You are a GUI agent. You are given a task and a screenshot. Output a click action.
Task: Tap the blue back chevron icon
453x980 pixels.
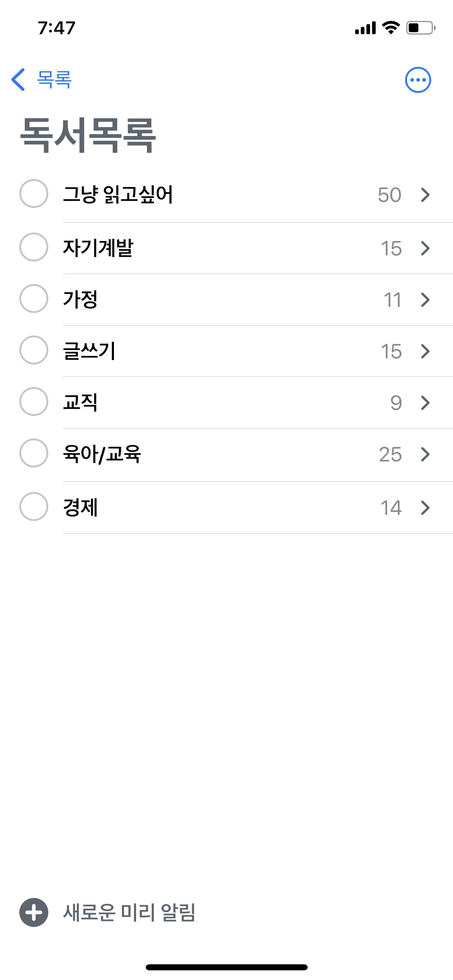click(x=19, y=80)
